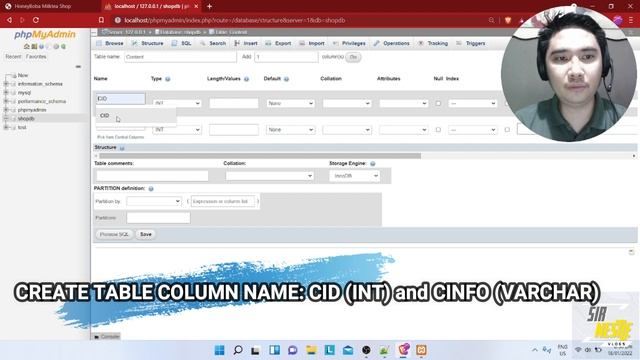Open Default dropdown for first column
Image resolution: width=640 pixels, height=360 pixels.
tap(291, 103)
